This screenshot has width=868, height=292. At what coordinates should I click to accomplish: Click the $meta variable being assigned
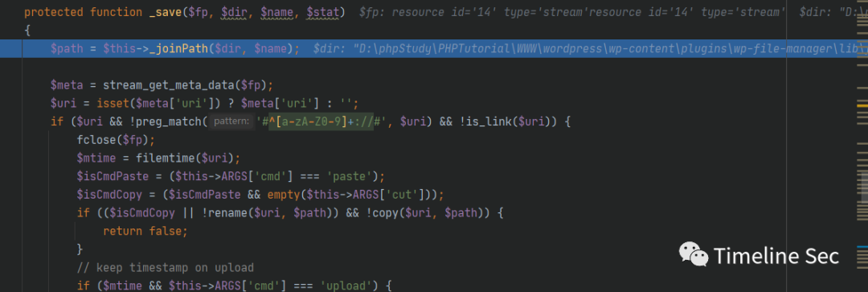67,84
